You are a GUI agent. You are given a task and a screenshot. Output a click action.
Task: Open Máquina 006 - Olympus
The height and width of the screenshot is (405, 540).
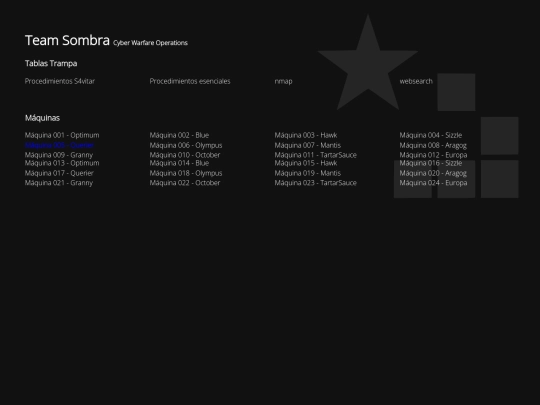coord(186,145)
